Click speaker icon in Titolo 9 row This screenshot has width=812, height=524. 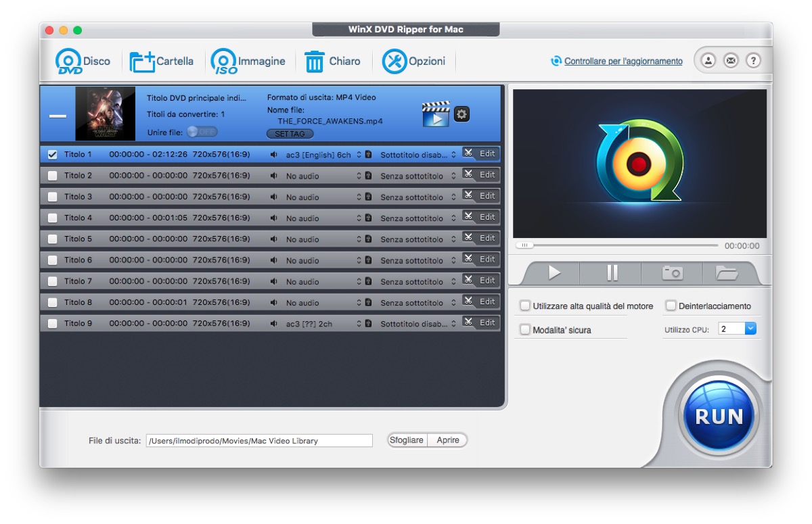coord(273,324)
